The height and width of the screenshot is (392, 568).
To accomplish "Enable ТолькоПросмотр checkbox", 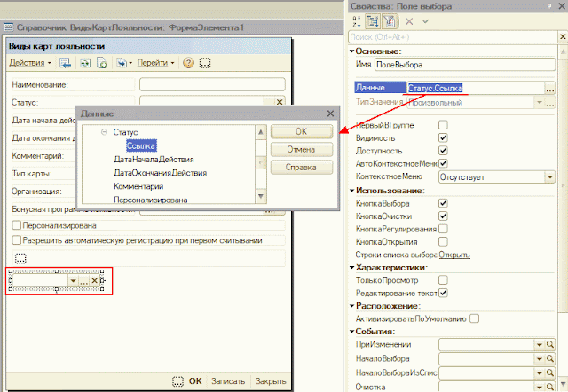I will pos(443,279).
